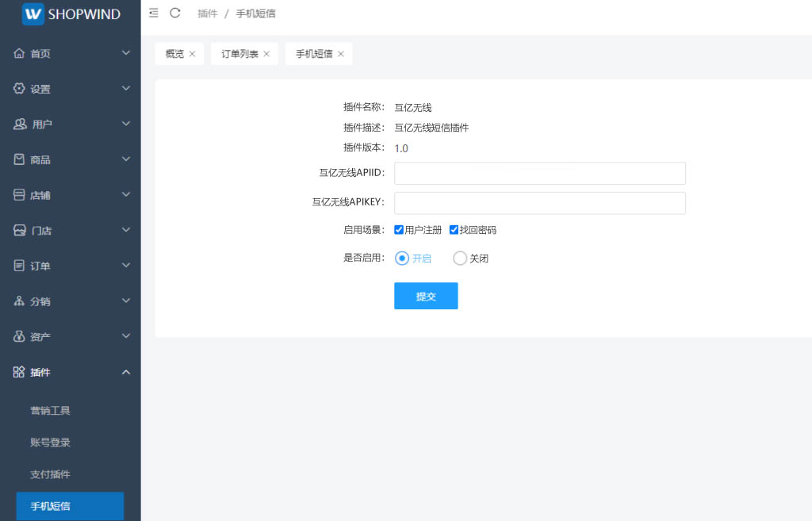Select the 开启 radio option
Image resolution: width=812 pixels, height=521 pixels.
point(402,258)
